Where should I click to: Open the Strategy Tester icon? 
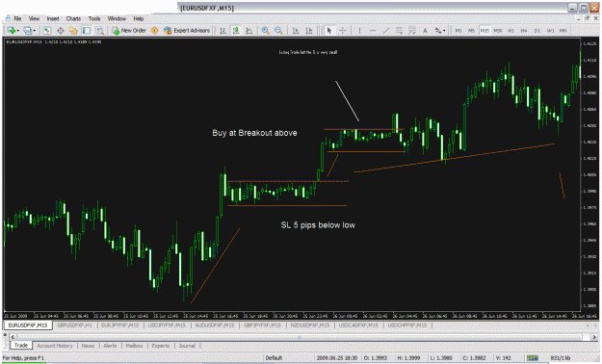pyautogui.click(x=100, y=31)
